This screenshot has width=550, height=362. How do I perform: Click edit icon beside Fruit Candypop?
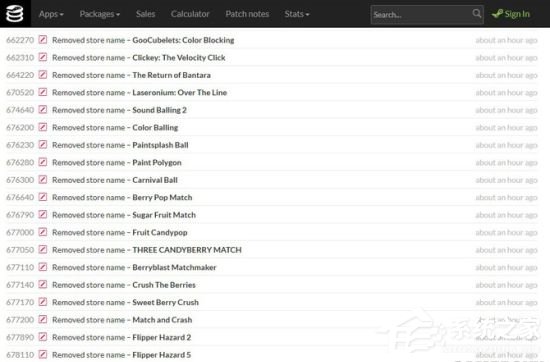(43, 232)
